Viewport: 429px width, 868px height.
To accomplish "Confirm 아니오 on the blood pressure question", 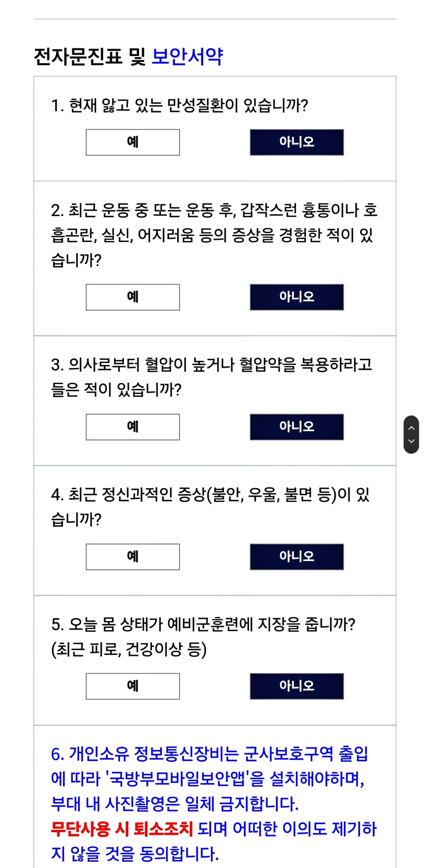I will pyautogui.click(x=297, y=427).
